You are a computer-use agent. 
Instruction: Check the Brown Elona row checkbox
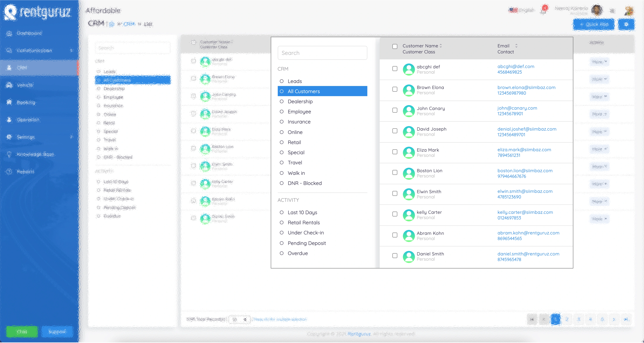395,89
